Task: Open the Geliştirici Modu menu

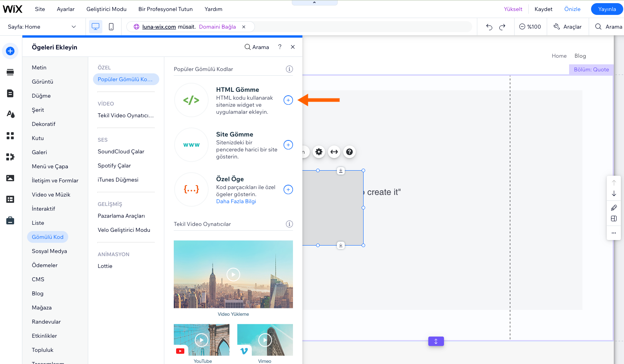Action: (x=106, y=9)
